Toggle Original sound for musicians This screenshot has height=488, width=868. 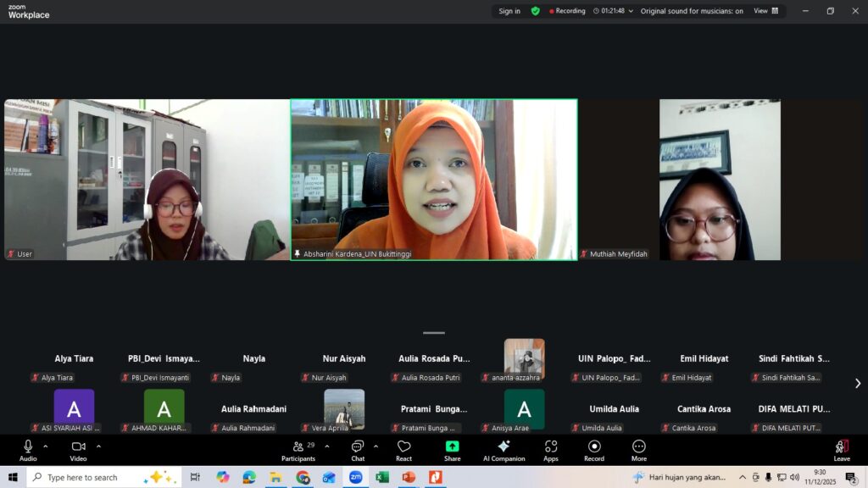692,11
